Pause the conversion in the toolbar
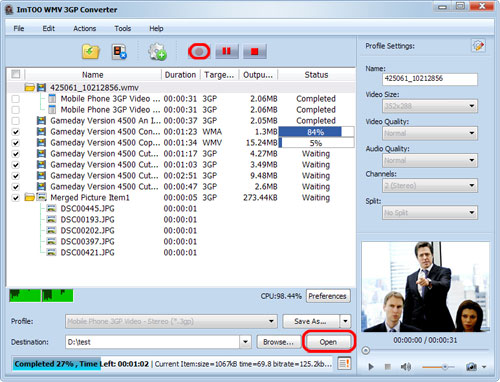 pos(227,52)
